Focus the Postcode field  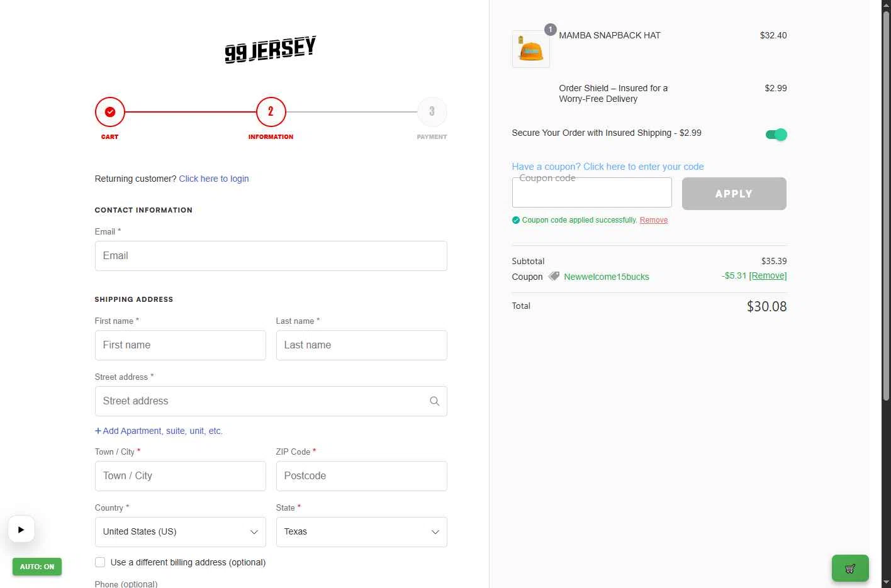point(362,476)
